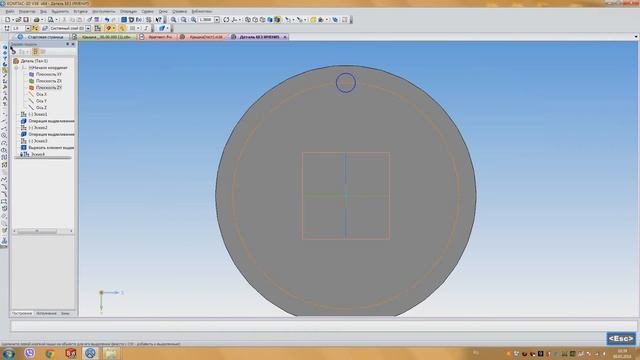Click the Zoom in magnifier icon
The height and width of the screenshot is (360, 640).
pyautogui.click(x=173, y=20)
